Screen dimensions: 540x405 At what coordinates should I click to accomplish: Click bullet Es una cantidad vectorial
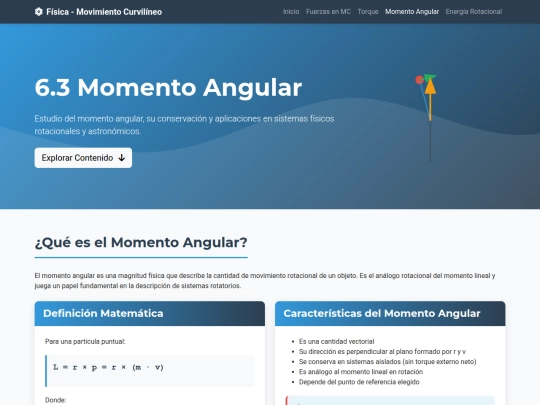336,342
